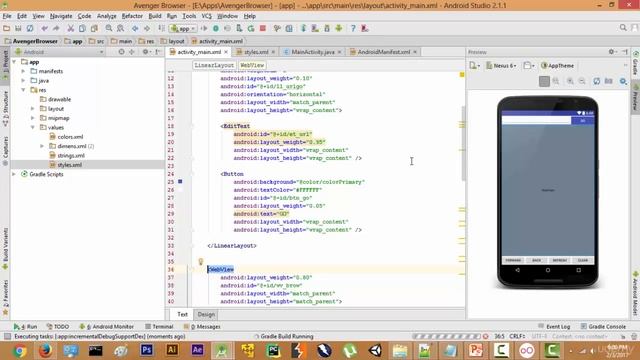This screenshot has width=640, height=360.
Task: Stop the process with the red square
Action: coord(263,29)
